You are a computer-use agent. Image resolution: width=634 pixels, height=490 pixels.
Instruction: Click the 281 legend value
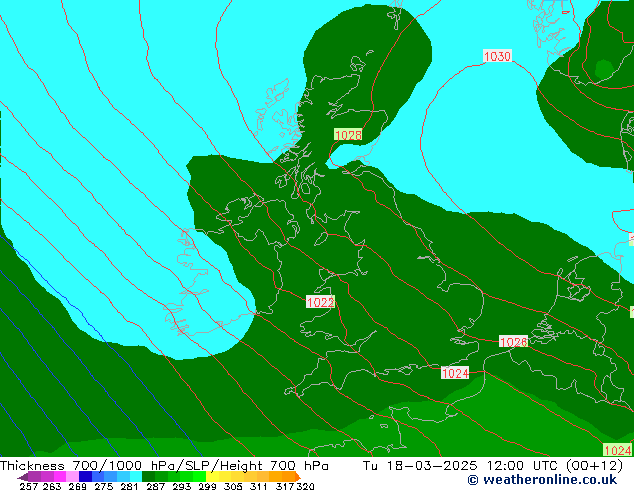coord(129,486)
